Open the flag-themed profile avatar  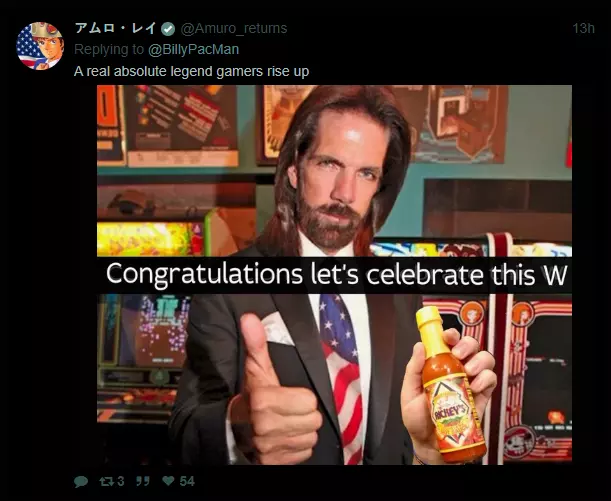40,46
